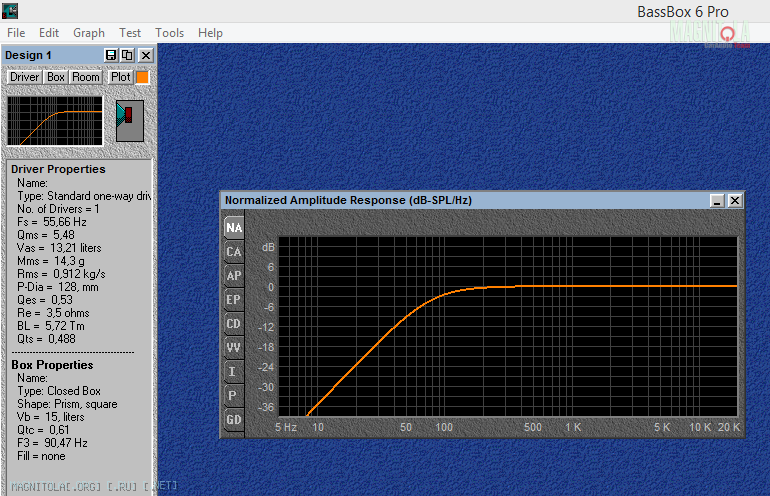The width and height of the screenshot is (770, 496).
Task: Click the 'BL = 5,72 Tm' value
Action: coord(51,326)
